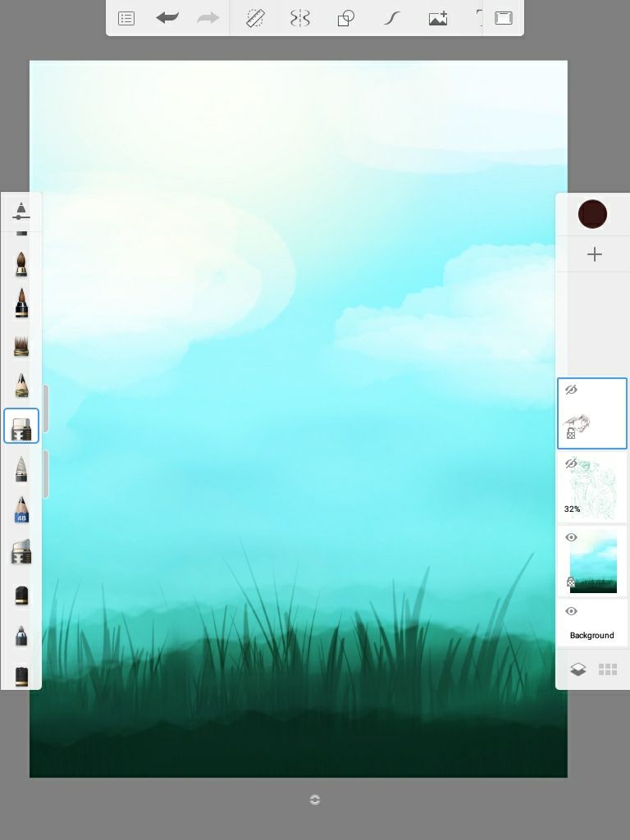Hide the Background layer

tap(571, 611)
